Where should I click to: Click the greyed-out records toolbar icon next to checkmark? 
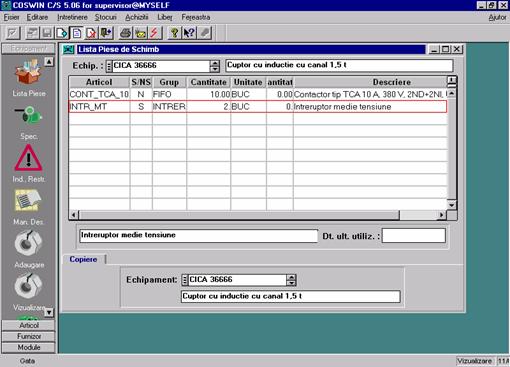(32, 33)
